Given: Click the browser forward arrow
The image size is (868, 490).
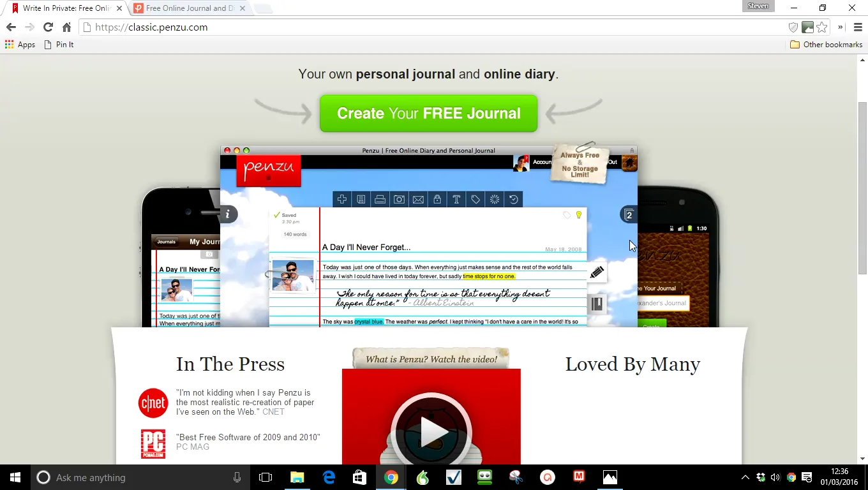Looking at the screenshot, I should pyautogui.click(x=29, y=27).
